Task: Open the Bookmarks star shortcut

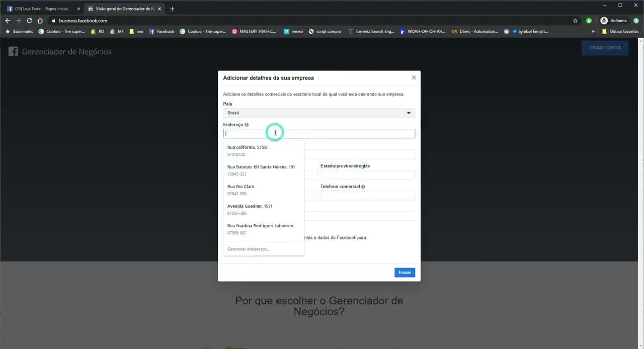Action: (19, 31)
